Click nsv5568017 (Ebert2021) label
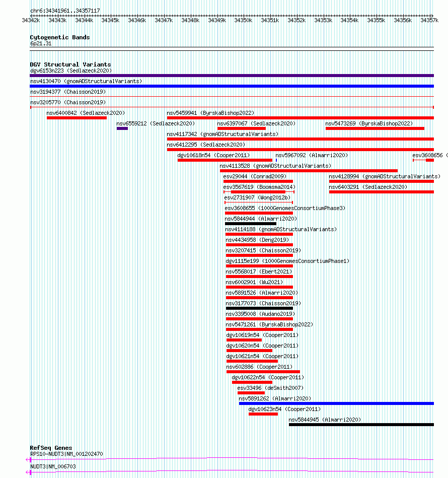 click(x=259, y=271)
